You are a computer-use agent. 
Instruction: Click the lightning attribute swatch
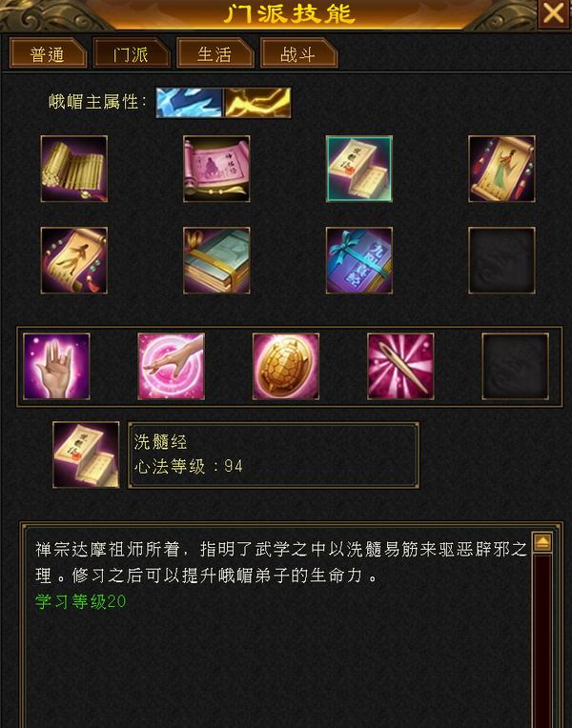coord(257,103)
